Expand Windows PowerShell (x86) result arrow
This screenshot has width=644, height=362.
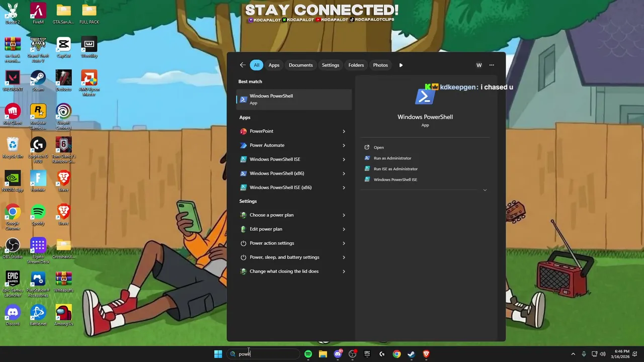(x=344, y=173)
